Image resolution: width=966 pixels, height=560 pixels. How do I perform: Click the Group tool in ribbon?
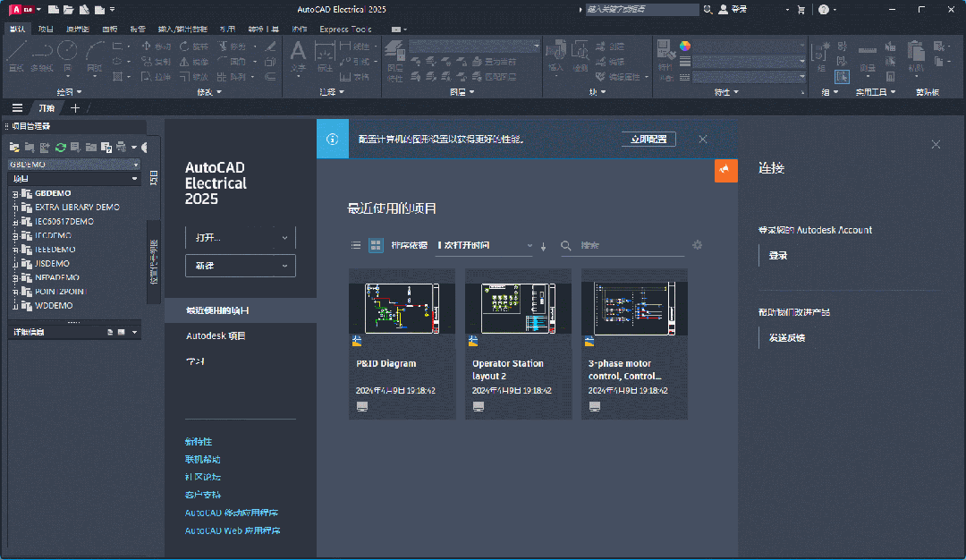[820, 56]
